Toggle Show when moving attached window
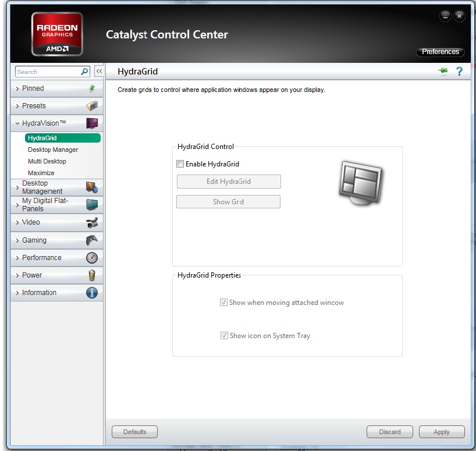476x451 pixels. 223,303
